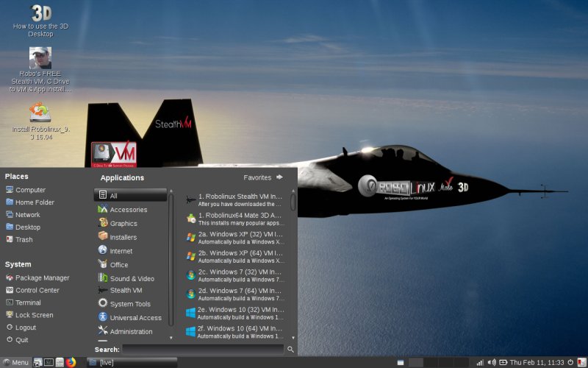588x368 pixels.
Task: Launch 2f. Windows 10 (64) VM Installer
Action: coord(235,332)
